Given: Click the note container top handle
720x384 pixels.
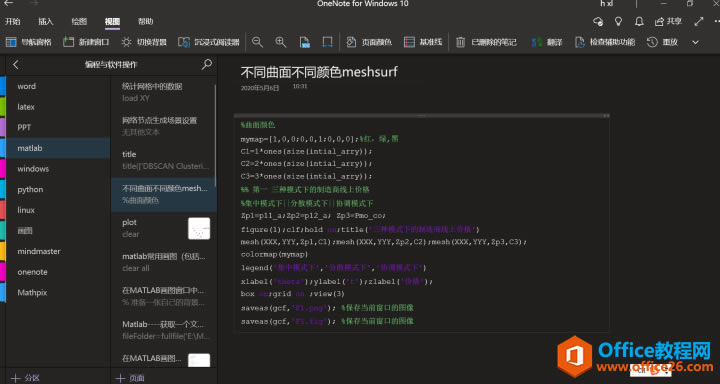Looking at the screenshot, I should click(x=422, y=116).
